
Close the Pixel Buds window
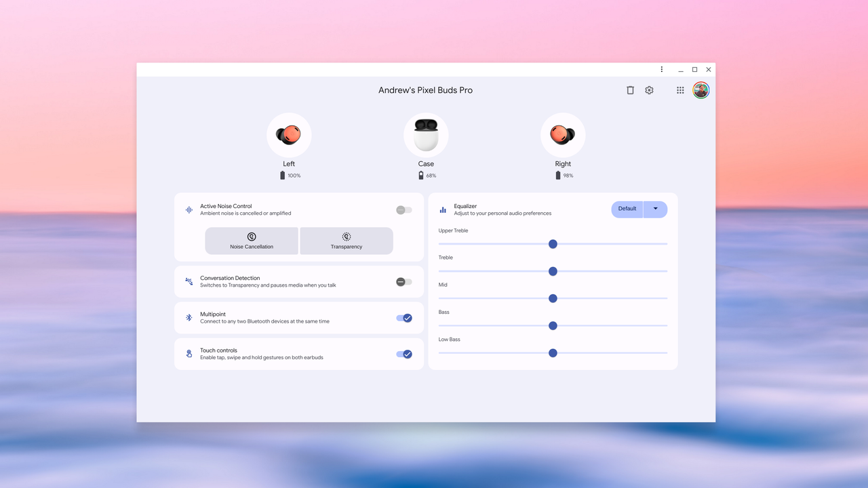click(709, 69)
